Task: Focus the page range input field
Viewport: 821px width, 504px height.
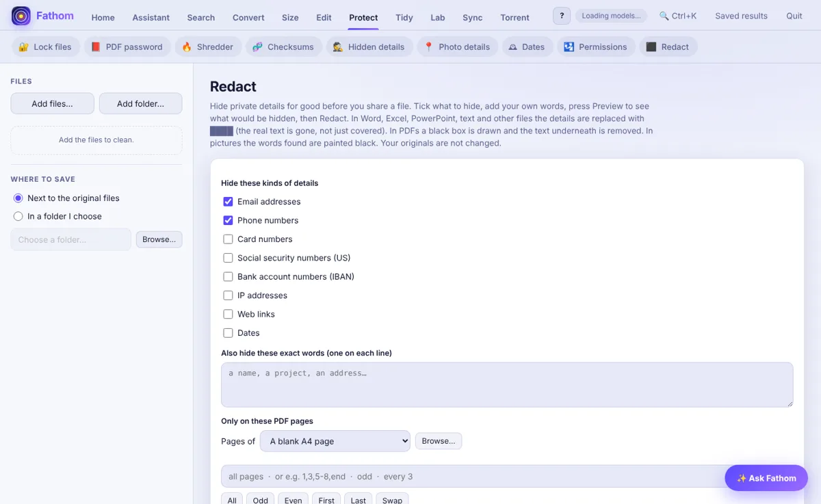Action: click(507, 477)
